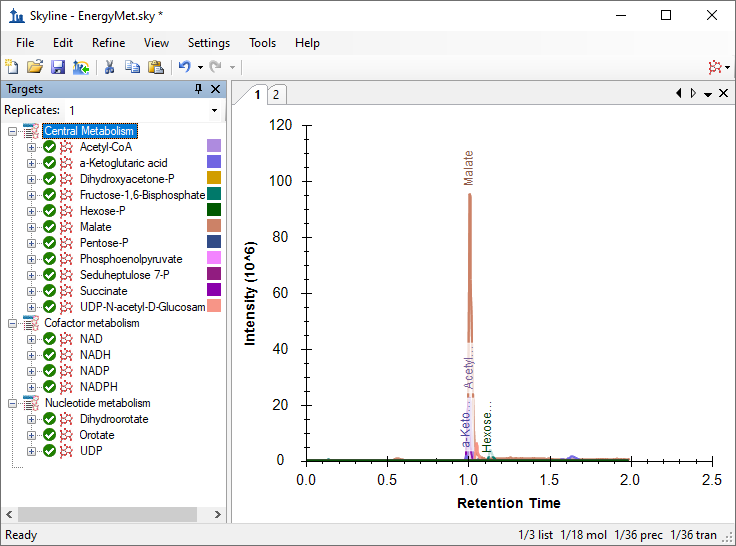
Task: Click green check icon next to UDP
Action: [49, 451]
